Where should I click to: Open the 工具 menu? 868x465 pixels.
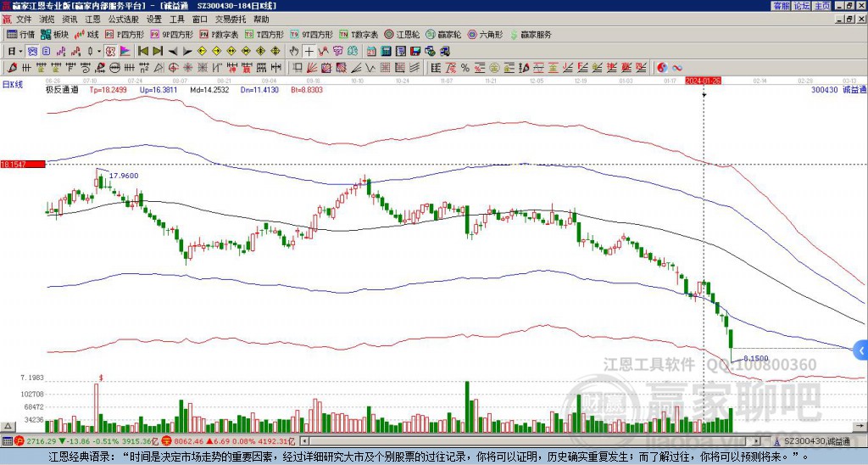[x=176, y=20]
